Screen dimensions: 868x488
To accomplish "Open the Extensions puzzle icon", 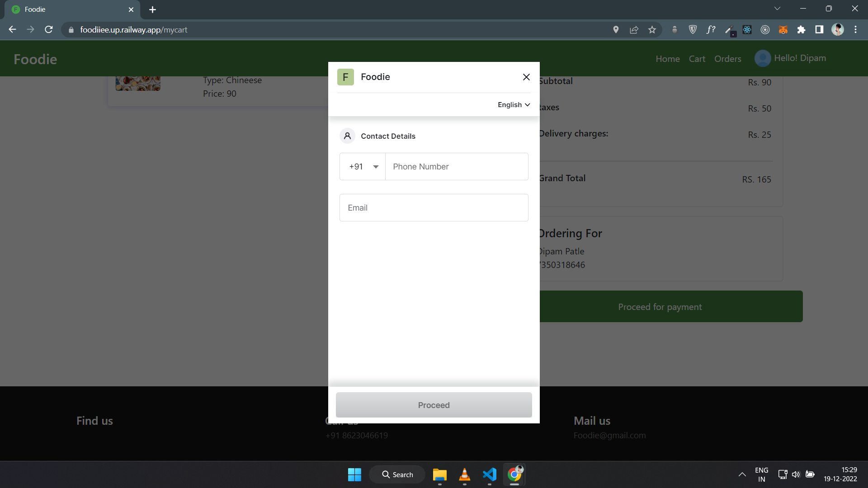I will click(801, 30).
